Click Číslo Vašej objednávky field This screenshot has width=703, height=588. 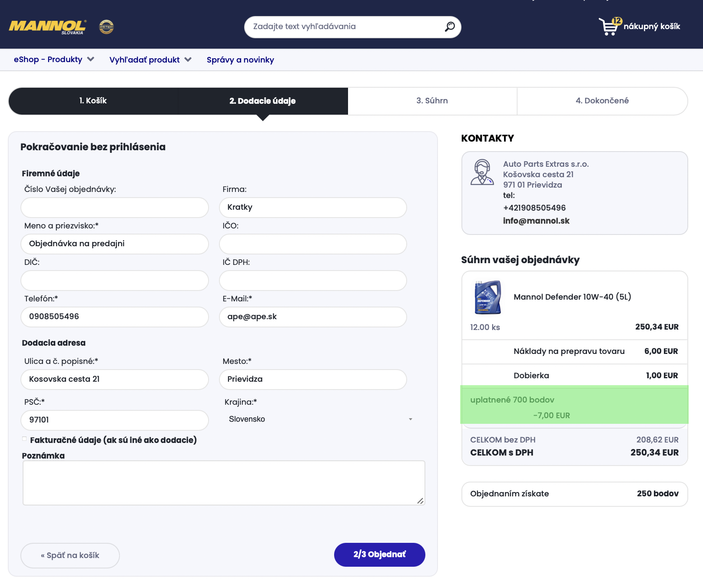click(115, 208)
